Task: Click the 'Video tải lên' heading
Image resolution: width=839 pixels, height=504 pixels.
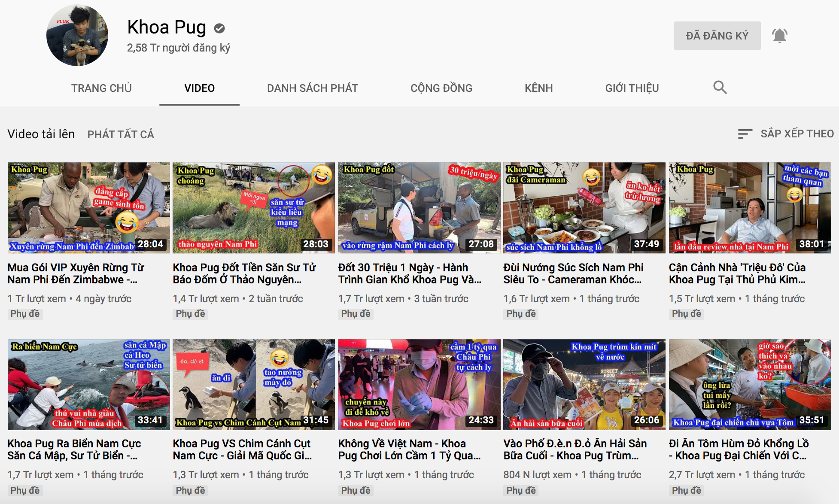Action: tap(41, 134)
